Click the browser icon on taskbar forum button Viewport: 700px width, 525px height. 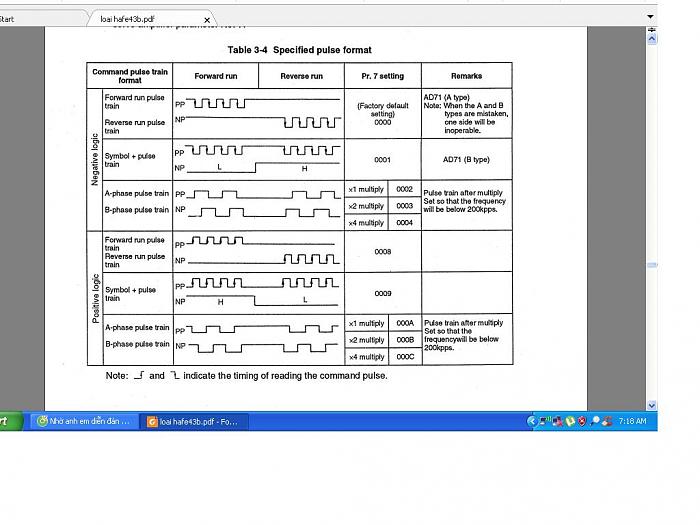coord(42,421)
